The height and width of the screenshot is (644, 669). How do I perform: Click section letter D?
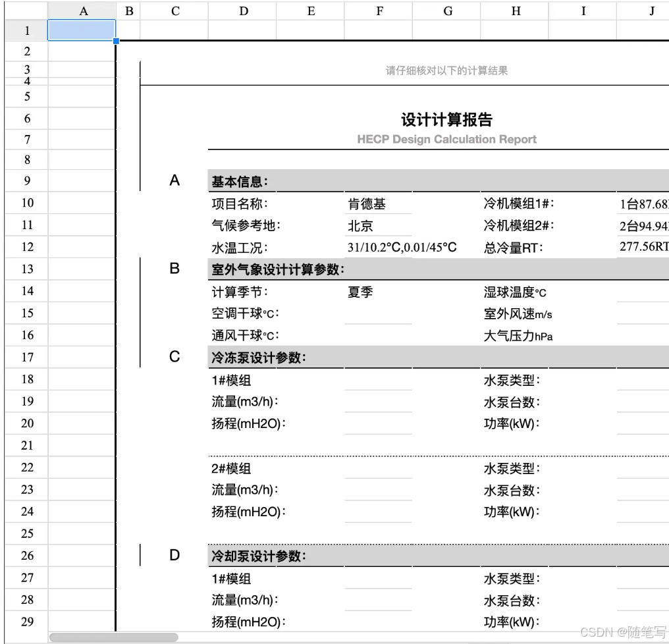(174, 555)
